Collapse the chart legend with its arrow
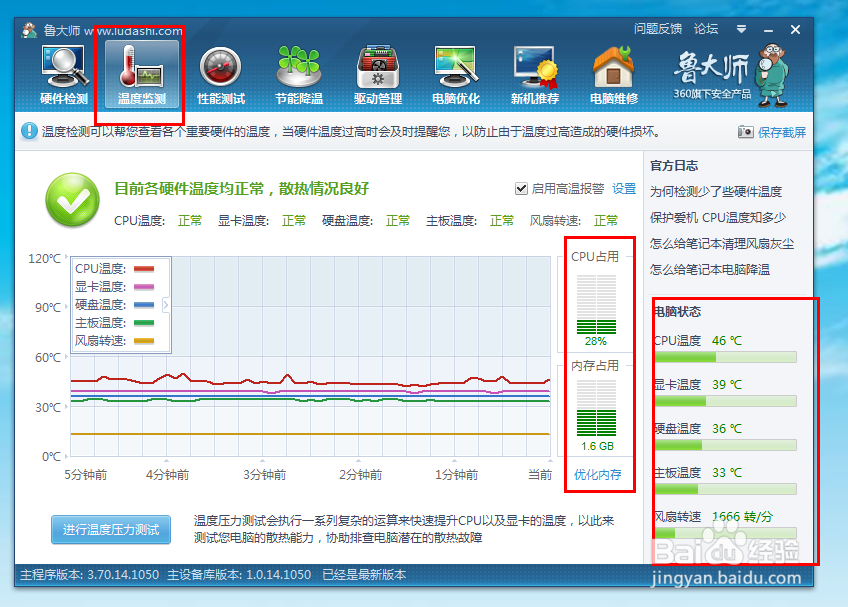The image size is (848, 607). [x=166, y=305]
